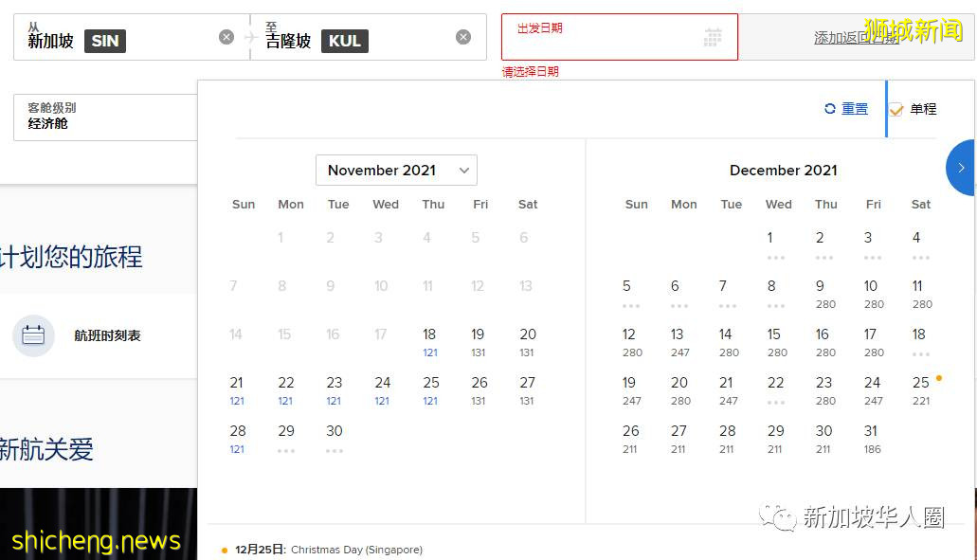
Task: Open the November 2021 month dropdown
Action: pos(396,171)
